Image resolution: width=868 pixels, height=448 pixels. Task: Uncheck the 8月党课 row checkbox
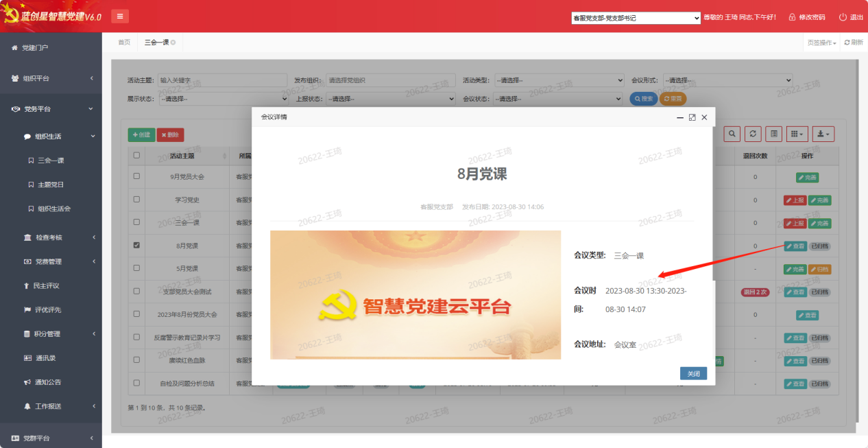pyautogui.click(x=136, y=245)
